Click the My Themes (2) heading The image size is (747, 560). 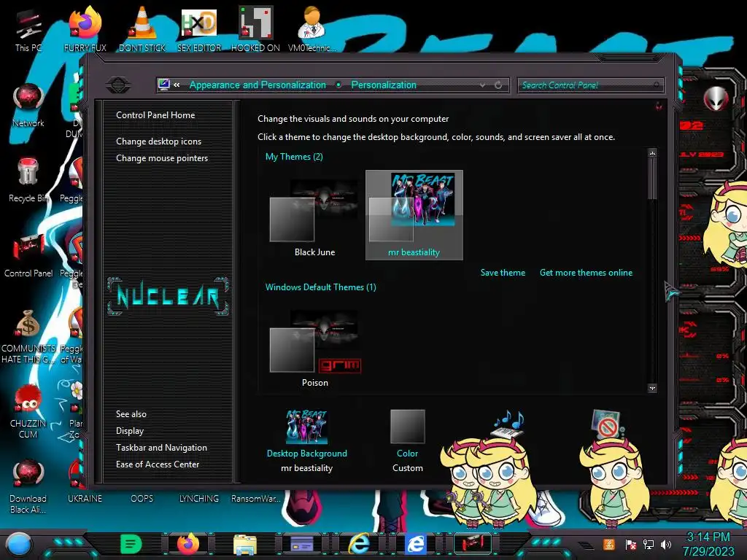294,157
